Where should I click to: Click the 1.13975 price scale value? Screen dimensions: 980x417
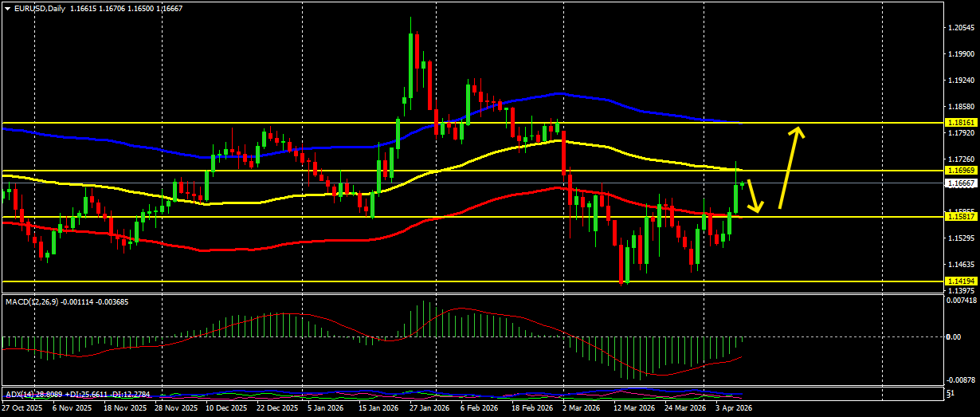coord(962,290)
